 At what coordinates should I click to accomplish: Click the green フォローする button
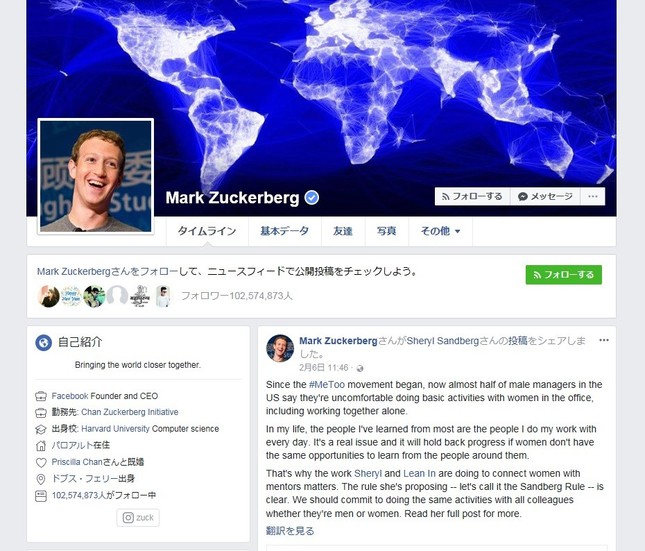pyautogui.click(x=564, y=274)
